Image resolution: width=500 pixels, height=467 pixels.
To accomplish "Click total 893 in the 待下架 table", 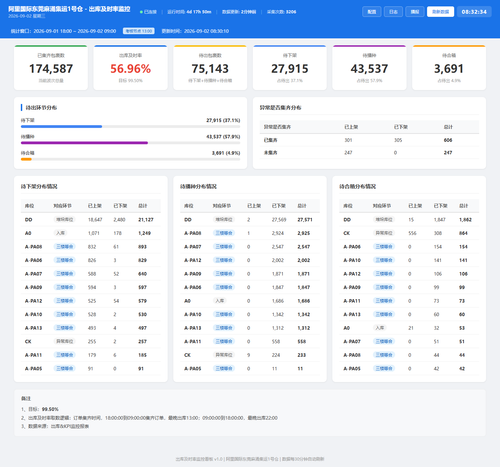I will (x=142, y=247).
